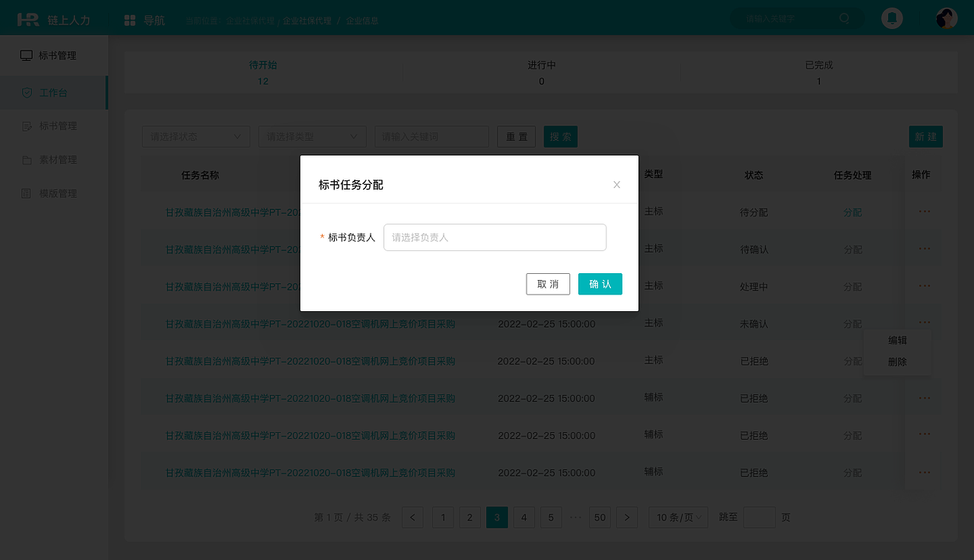Click the row actions ellipsis icon

coord(925,323)
